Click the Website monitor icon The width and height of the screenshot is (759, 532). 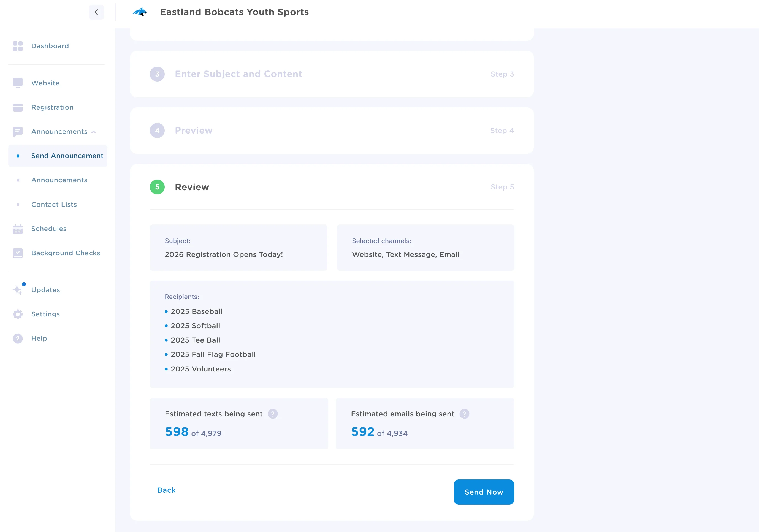18,83
